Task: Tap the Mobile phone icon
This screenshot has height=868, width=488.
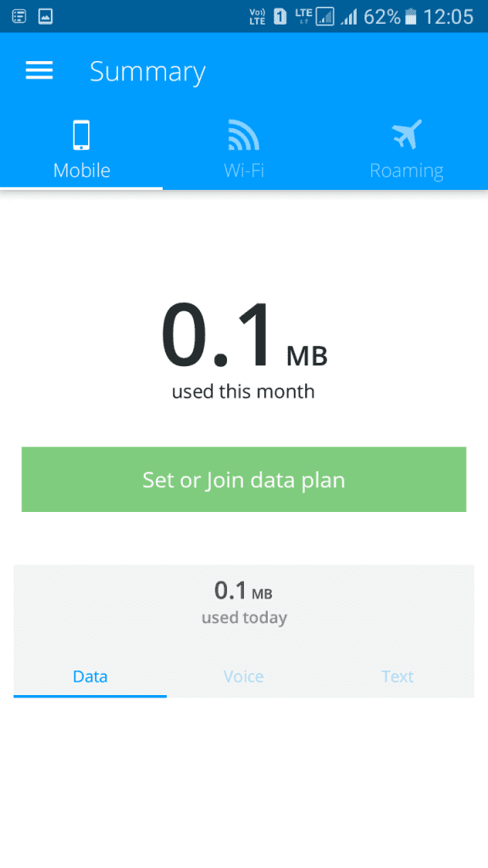Action: (81, 135)
